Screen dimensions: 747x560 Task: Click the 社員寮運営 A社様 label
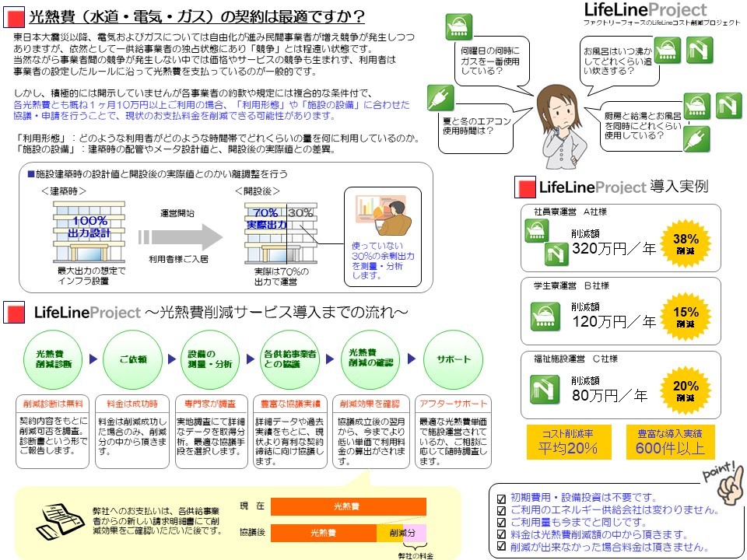(x=570, y=212)
